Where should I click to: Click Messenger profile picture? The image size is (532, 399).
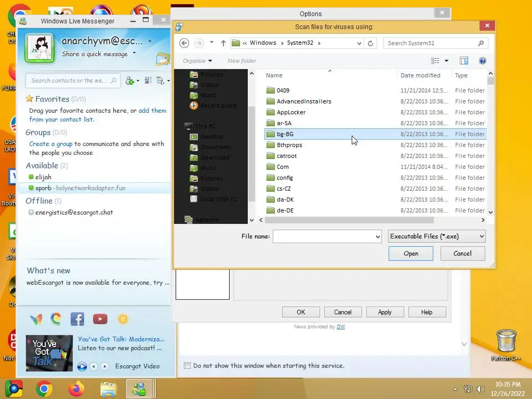click(39, 47)
